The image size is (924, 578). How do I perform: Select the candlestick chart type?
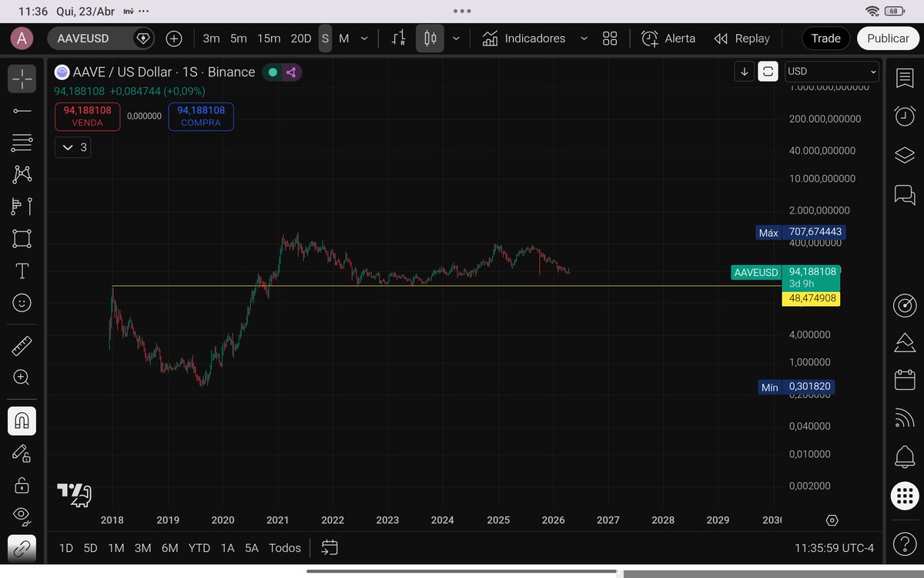430,38
